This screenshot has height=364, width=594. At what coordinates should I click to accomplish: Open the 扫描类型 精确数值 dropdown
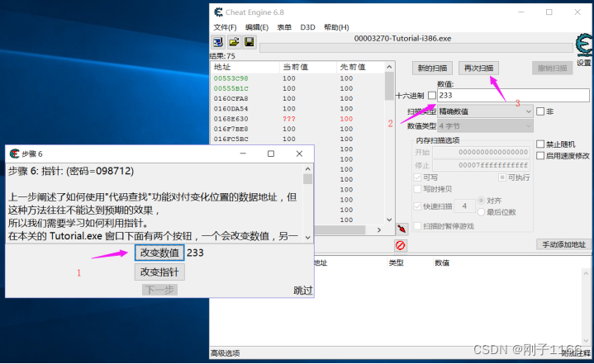[485, 111]
